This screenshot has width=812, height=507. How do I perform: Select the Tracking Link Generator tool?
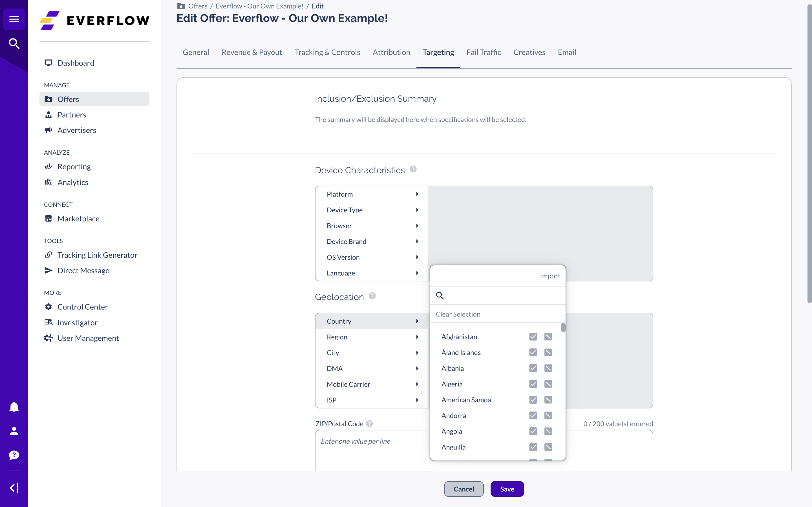pos(97,255)
